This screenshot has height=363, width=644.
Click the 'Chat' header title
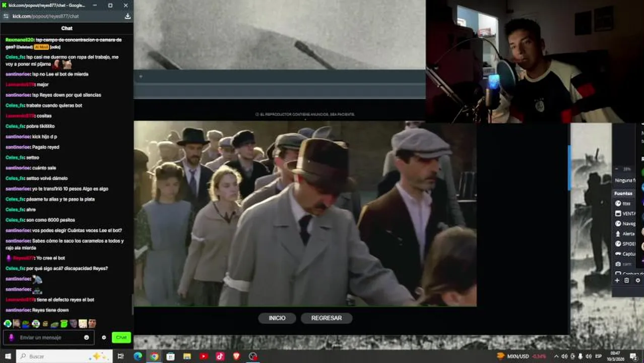tap(67, 28)
